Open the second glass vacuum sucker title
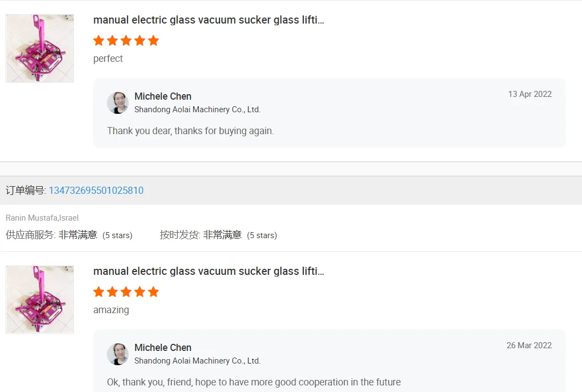 click(x=209, y=272)
